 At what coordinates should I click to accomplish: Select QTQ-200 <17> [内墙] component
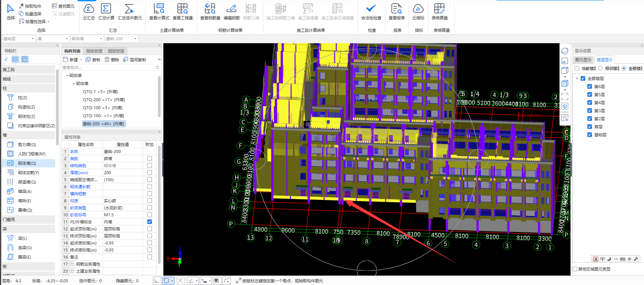tap(104, 99)
